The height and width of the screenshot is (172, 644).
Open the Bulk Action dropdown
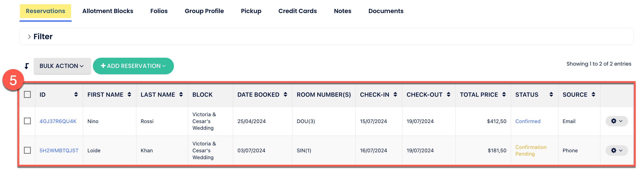click(62, 66)
